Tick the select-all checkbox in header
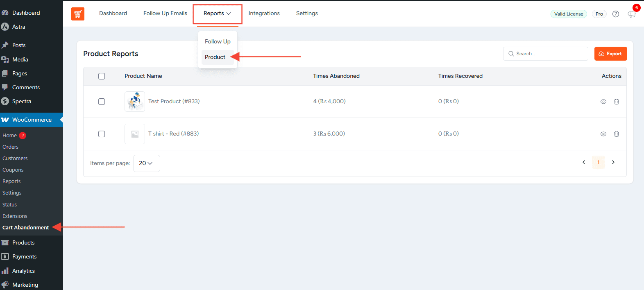This screenshot has width=644, height=290. click(x=102, y=76)
